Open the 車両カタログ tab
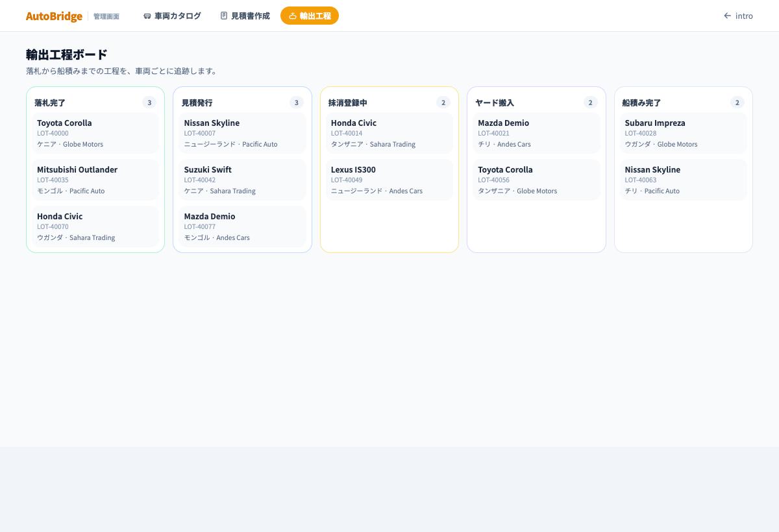Viewport: 779px width, 532px height. (x=172, y=16)
